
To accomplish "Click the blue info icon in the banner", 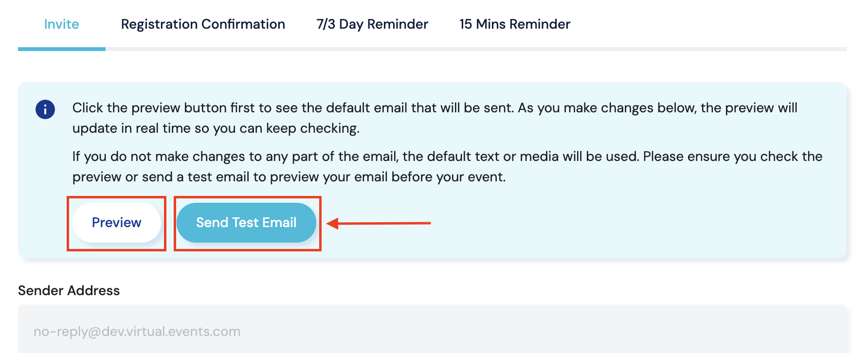I will point(45,109).
